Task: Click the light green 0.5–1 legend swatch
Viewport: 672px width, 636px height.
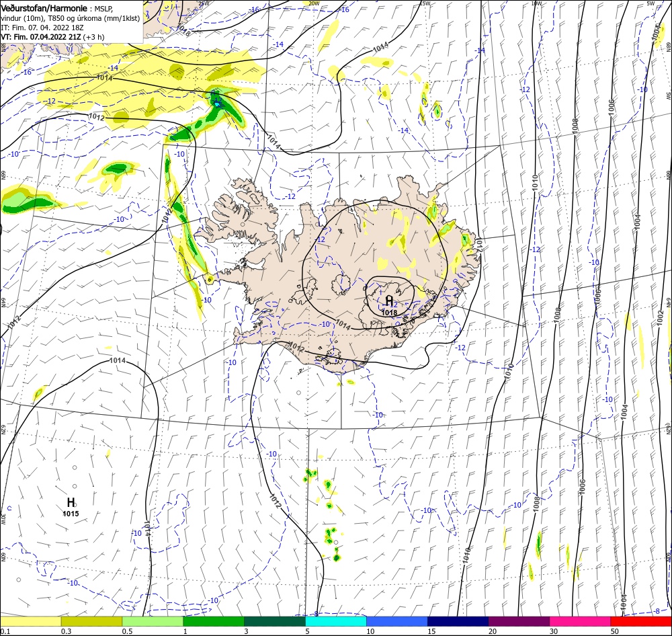Action: coord(153,621)
